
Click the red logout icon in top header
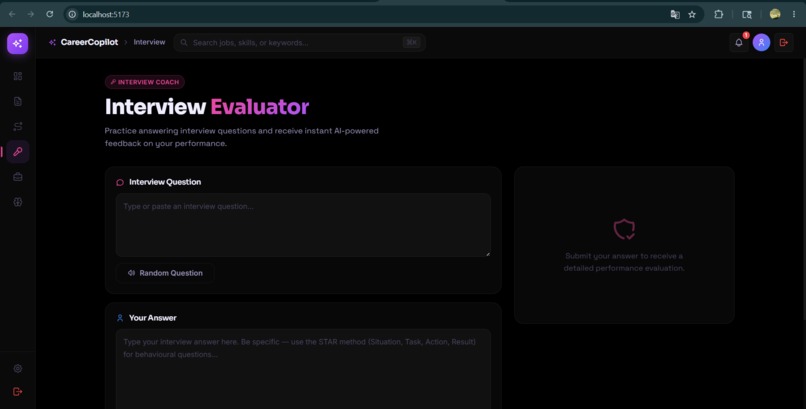click(784, 43)
